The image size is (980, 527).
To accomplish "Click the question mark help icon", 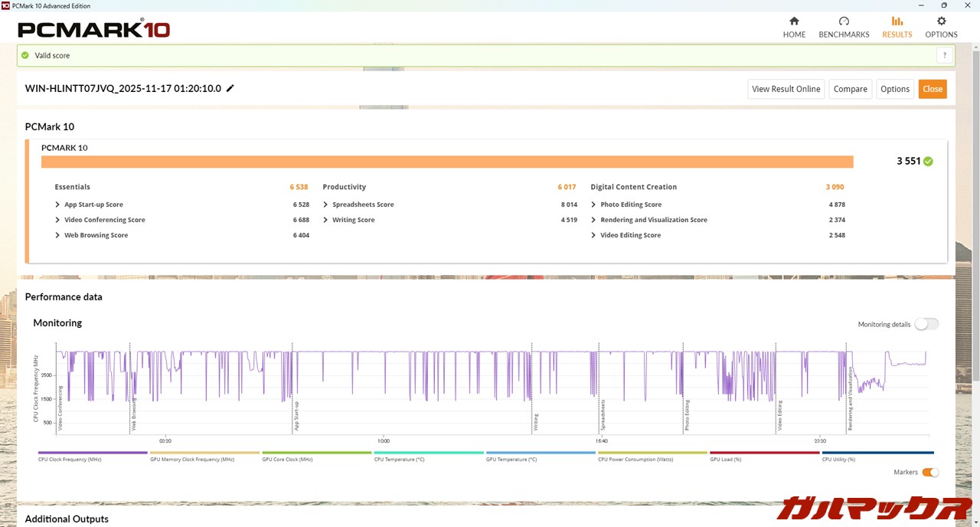I will pyautogui.click(x=945, y=55).
